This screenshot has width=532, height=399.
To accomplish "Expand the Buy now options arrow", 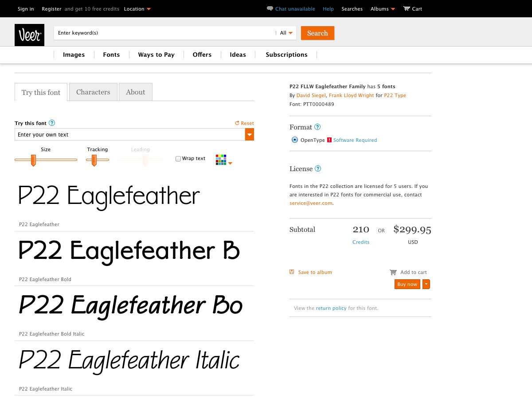I will point(426,284).
